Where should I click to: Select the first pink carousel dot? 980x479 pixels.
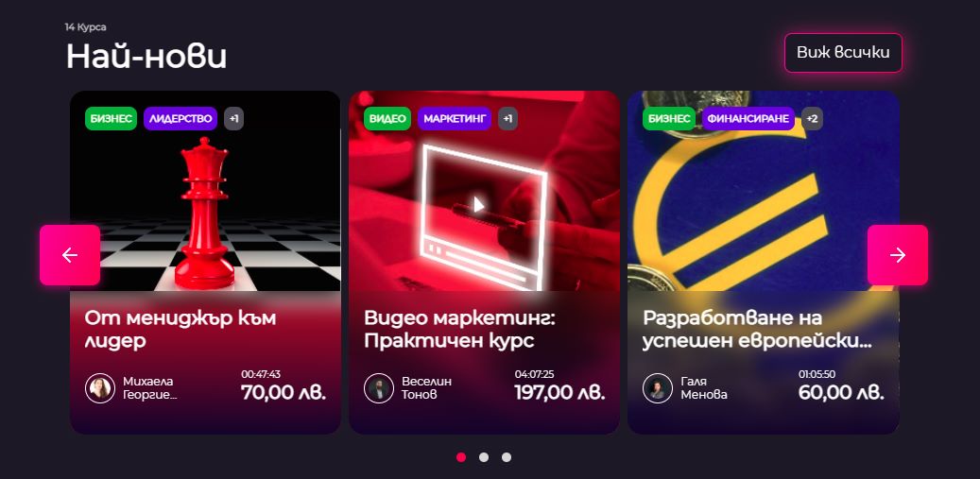(x=461, y=457)
